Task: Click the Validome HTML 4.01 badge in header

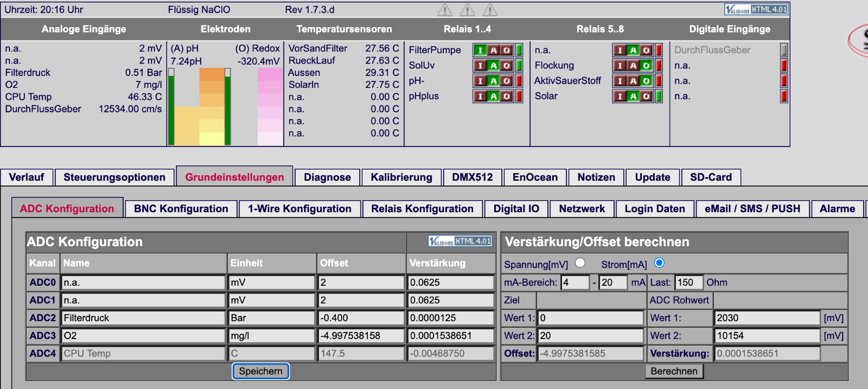Action: point(756,9)
